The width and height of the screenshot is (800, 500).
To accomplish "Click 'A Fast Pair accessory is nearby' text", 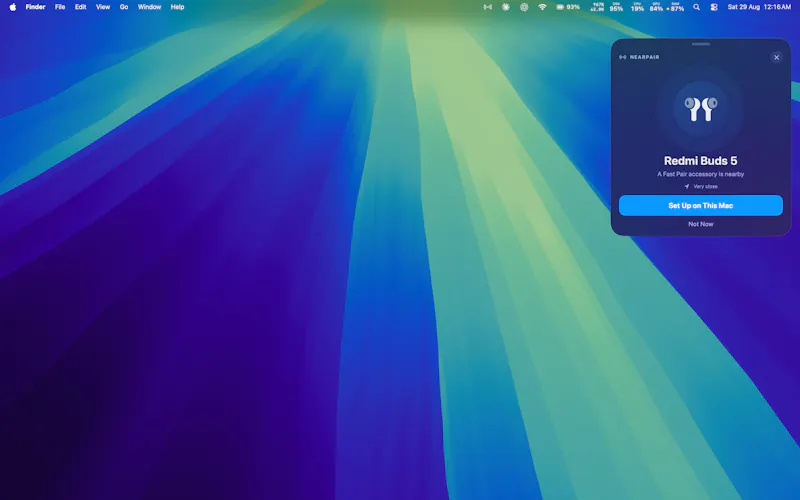I will click(x=701, y=174).
